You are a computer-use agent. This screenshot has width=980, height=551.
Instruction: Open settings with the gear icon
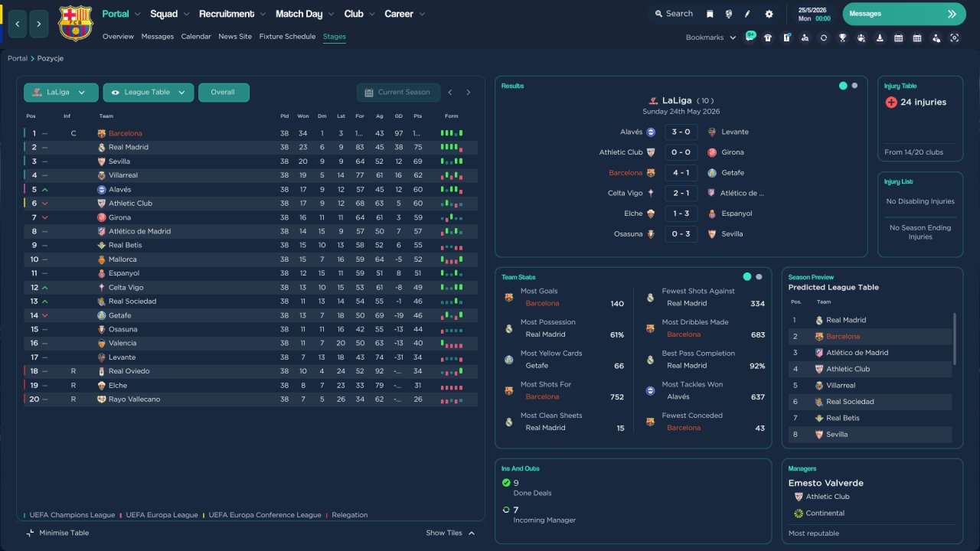pyautogui.click(x=769, y=14)
